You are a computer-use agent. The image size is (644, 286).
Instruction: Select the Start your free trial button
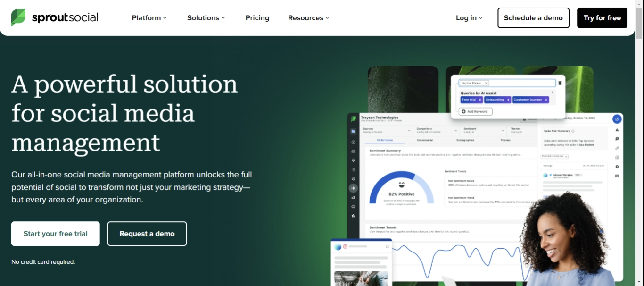55,233
